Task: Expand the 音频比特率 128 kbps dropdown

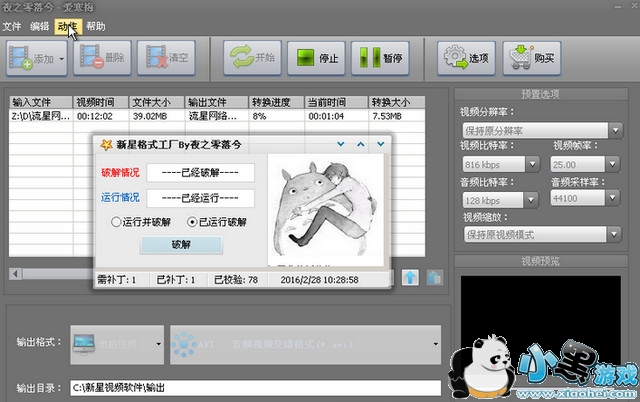Action: (x=531, y=200)
